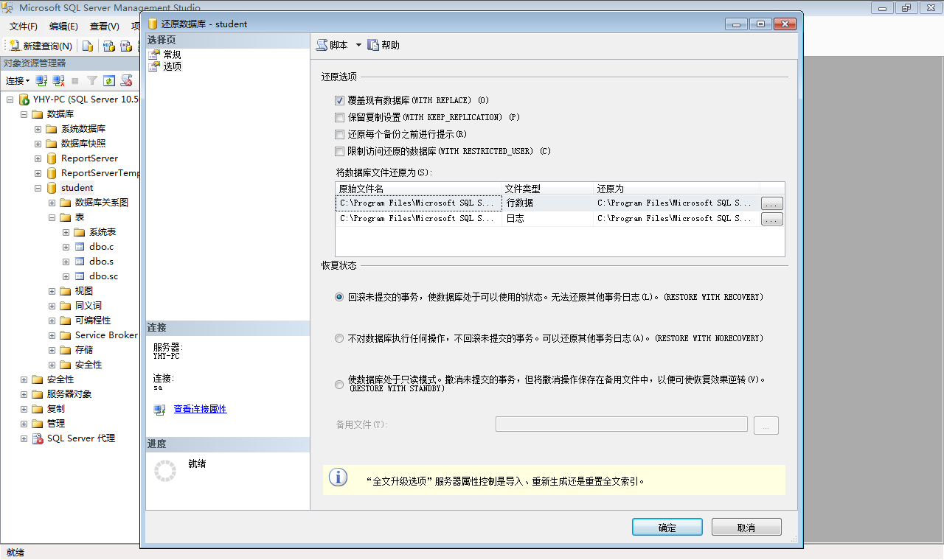Expand the 系统数据库 folder
944x560 pixels.
[38, 129]
